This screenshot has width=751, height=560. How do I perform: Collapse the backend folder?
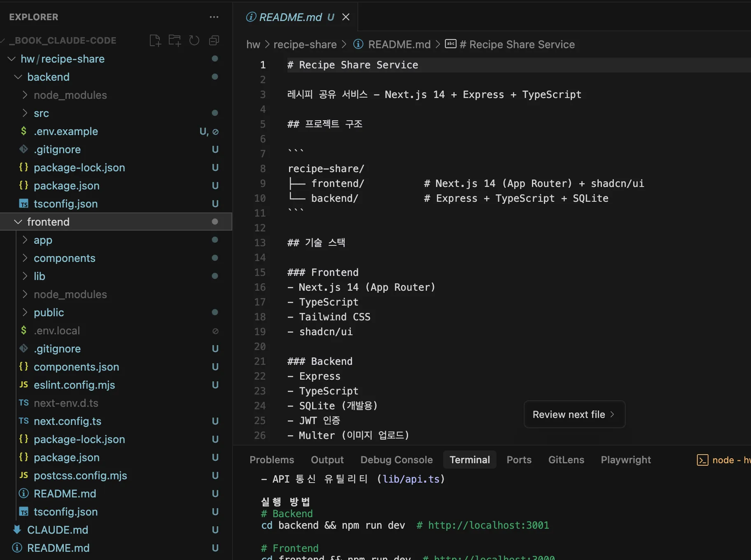pyautogui.click(x=48, y=77)
